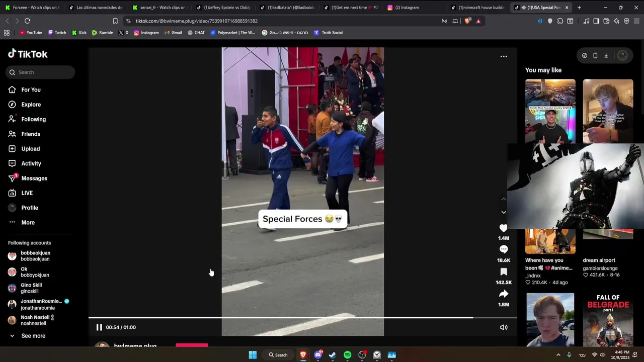Toggle the browser sidebar panel
The width and height of the screenshot is (644, 362).
click(x=596, y=21)
